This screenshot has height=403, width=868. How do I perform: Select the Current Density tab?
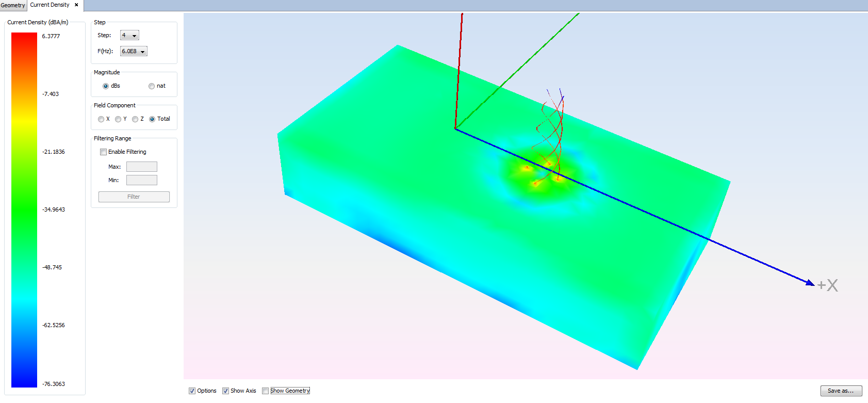50,5
